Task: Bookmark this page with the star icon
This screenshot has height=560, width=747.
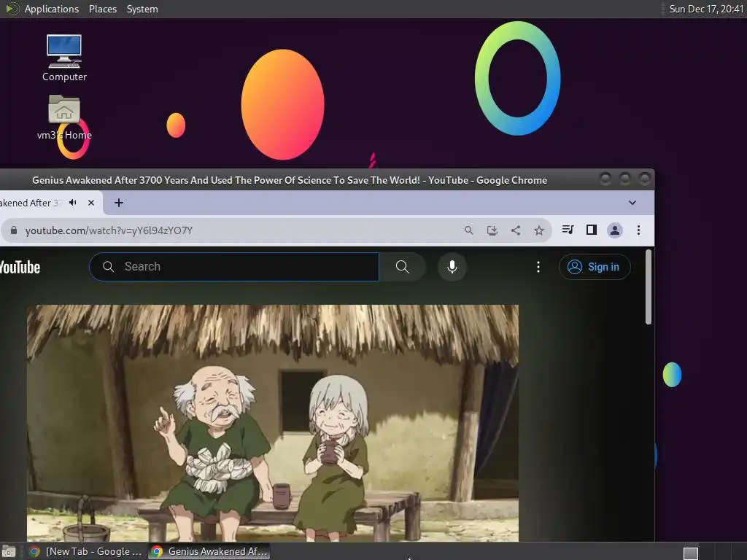Action: (x=539, y=230)
